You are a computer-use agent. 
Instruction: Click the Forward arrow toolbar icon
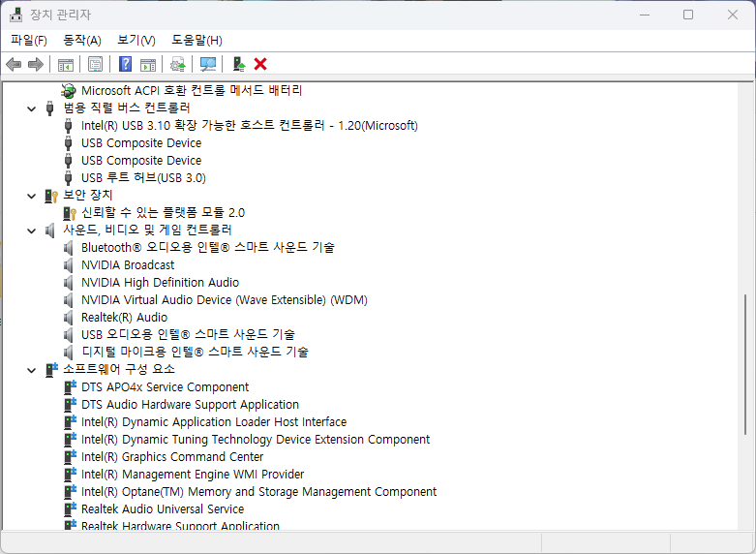36,64
